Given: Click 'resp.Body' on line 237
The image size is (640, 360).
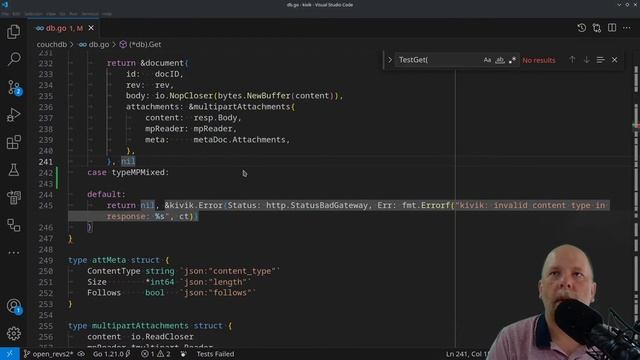Looking at the screenshot, I should (215, 118).
